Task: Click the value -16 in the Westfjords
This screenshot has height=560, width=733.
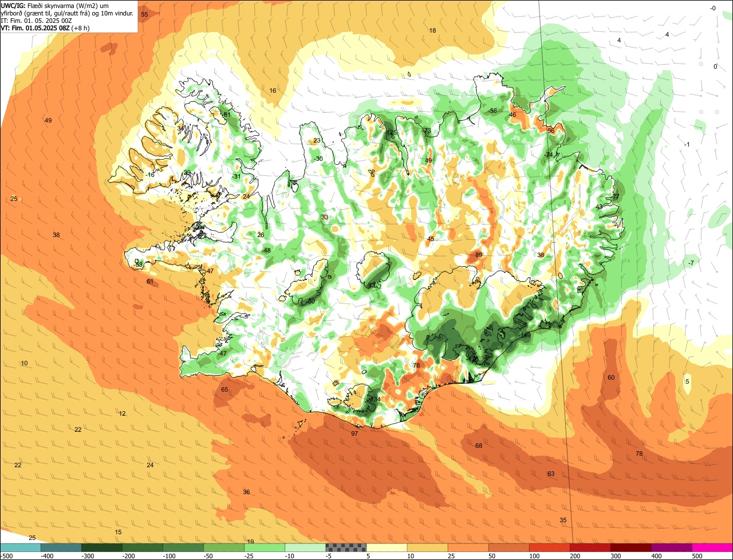Action: pos(150,175)
